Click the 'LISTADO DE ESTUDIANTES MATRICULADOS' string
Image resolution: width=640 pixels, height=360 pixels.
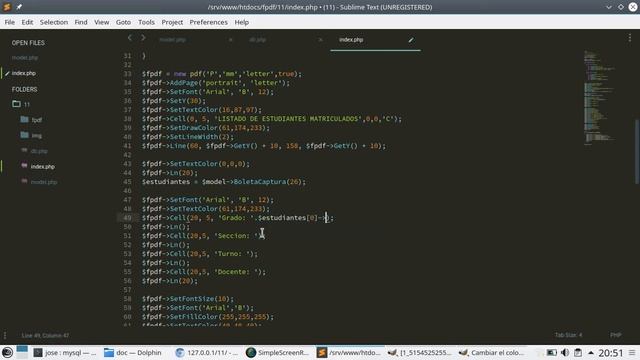point(288,119)
